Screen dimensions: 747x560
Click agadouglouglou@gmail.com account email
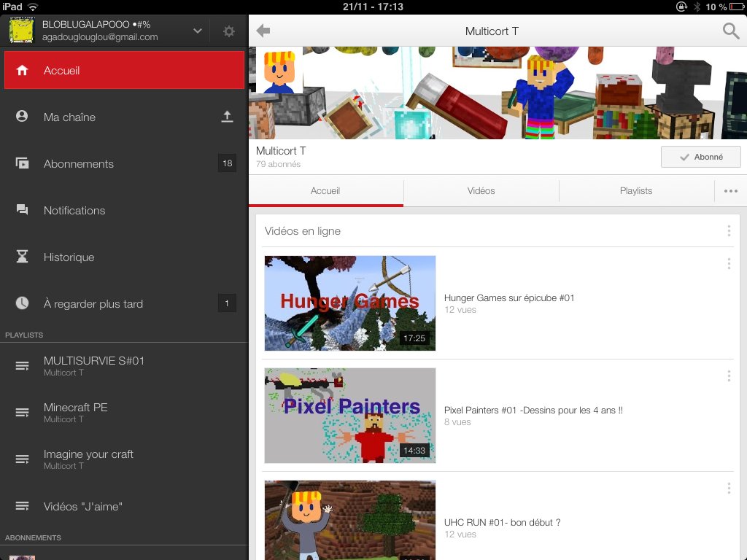tap(100, 37)
